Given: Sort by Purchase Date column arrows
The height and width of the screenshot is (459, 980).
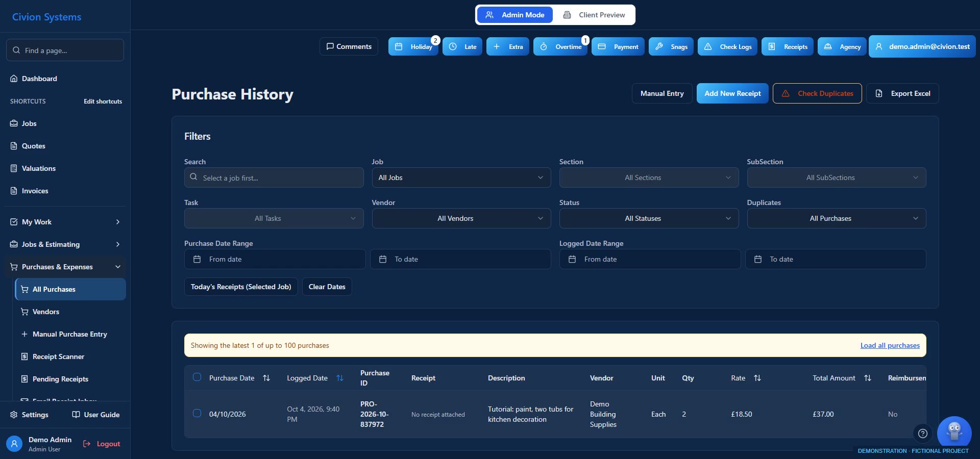Looking at the screenshot, I should 266,378.
